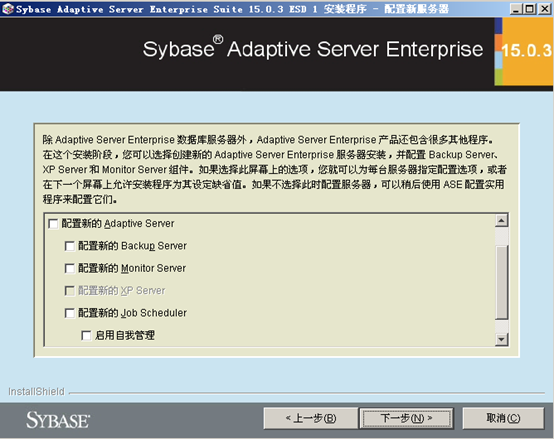Minimize the installer window

(x=516, y=9)
